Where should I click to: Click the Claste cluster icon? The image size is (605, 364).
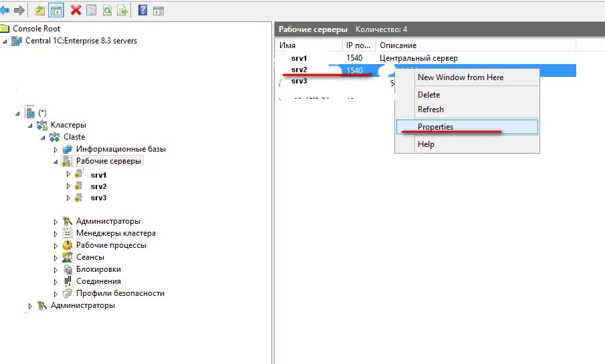pos(54,137)
